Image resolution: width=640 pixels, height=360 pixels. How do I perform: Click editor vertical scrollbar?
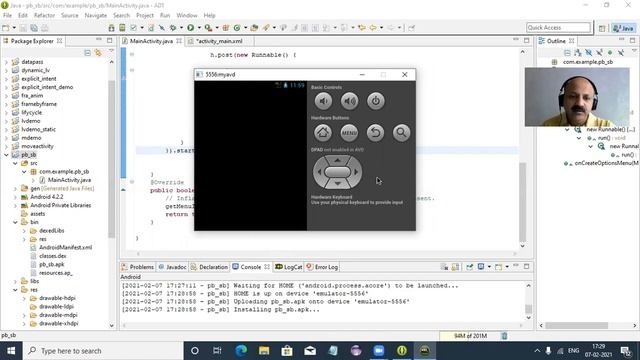pyautogui.click(x=522, y=202)
